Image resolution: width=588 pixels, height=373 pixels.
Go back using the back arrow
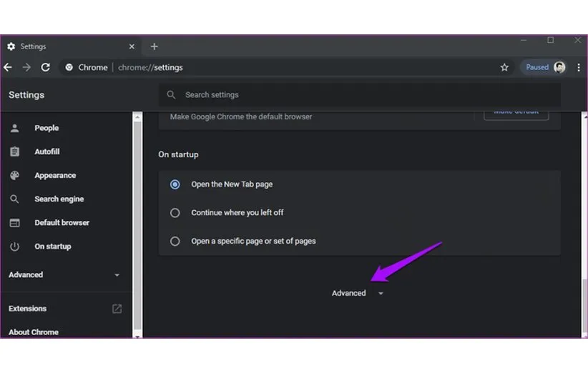click(x=8, y=67)
